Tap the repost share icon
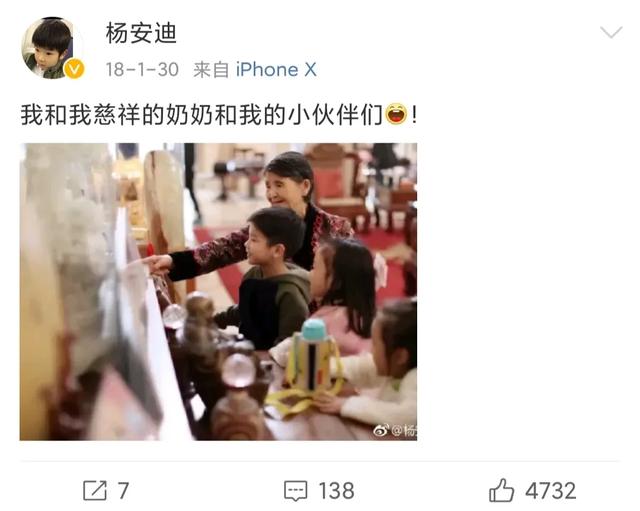 (x=95, y=490)
